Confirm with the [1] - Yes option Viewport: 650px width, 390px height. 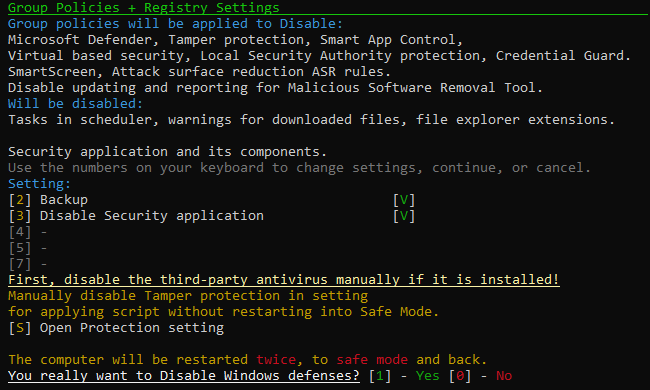tap(404, 376)
